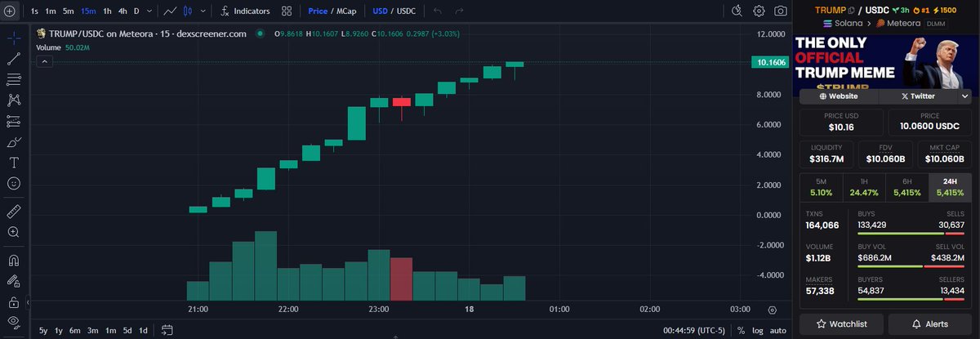
Task: Open the token Twitter link
Action: (918, 96)
